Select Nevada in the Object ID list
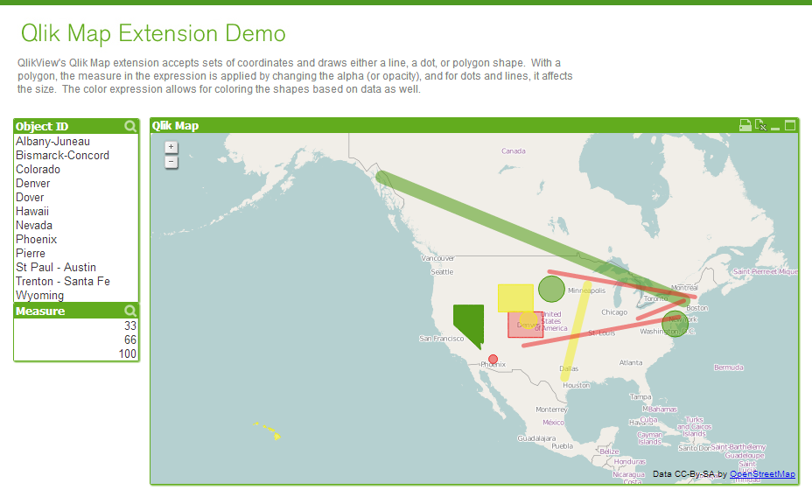The height and width of the screenshot is (504, 812). click(76, 226)
